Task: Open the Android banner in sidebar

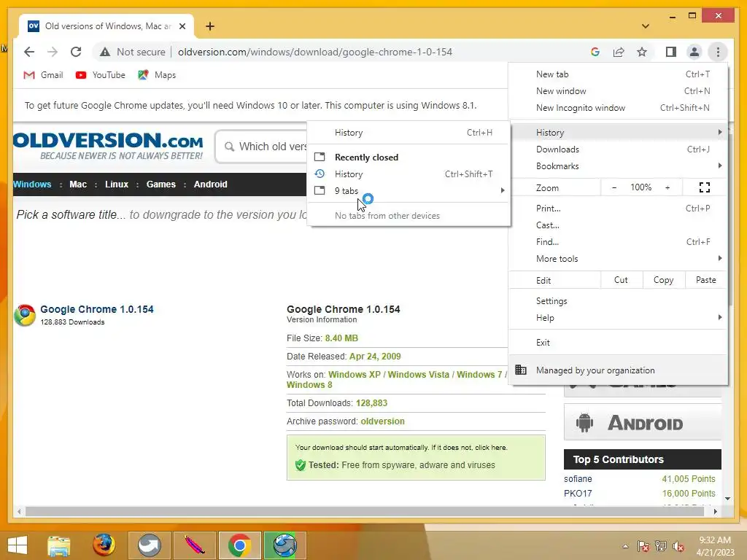Action: (643, 422)
